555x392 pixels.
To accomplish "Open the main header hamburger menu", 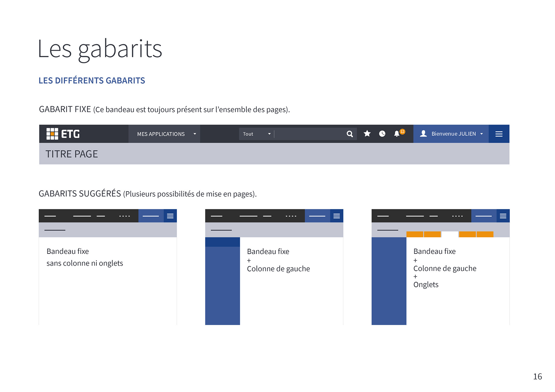I will [x=499, y=134].
